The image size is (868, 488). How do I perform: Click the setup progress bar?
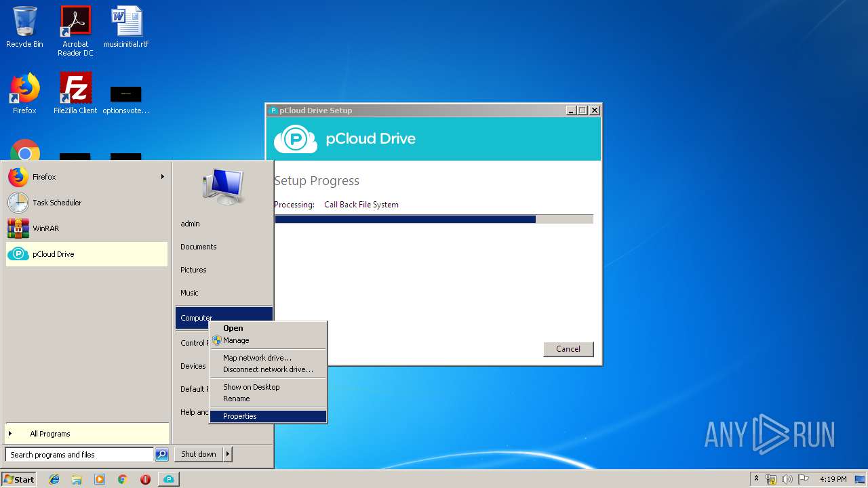(x=434, y=219)
